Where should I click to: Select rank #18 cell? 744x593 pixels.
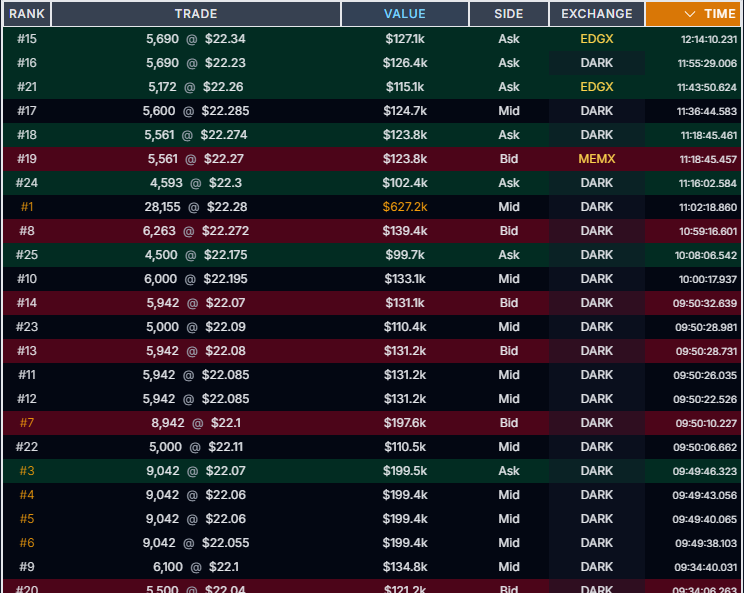point(27,135)
